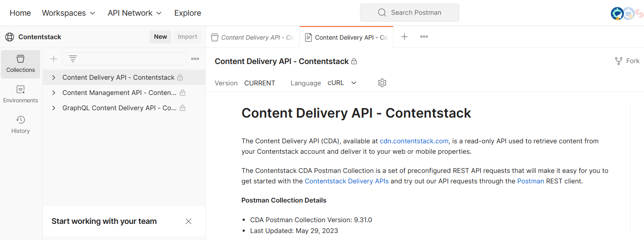Click the lock icon beside collection title
The image size is (644, 240).
pos(354,61)
